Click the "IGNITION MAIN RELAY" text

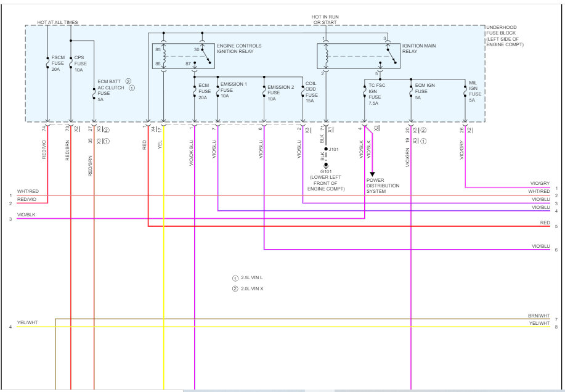(419, 48)
